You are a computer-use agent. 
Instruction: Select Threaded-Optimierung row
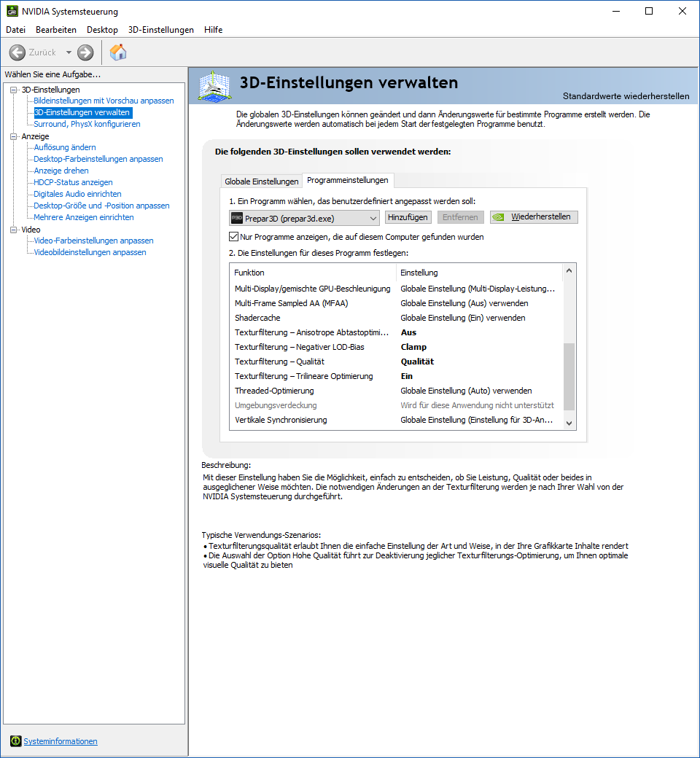[396, 391]
